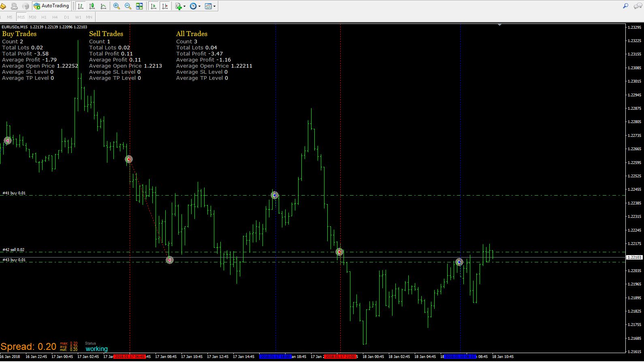Expand the periods clock dropdown arrow
The width and height of the screenshot is (644, 362).
click(200, 6)
